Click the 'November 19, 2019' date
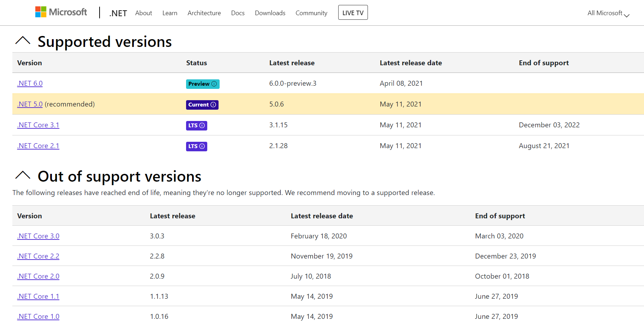 322,256
